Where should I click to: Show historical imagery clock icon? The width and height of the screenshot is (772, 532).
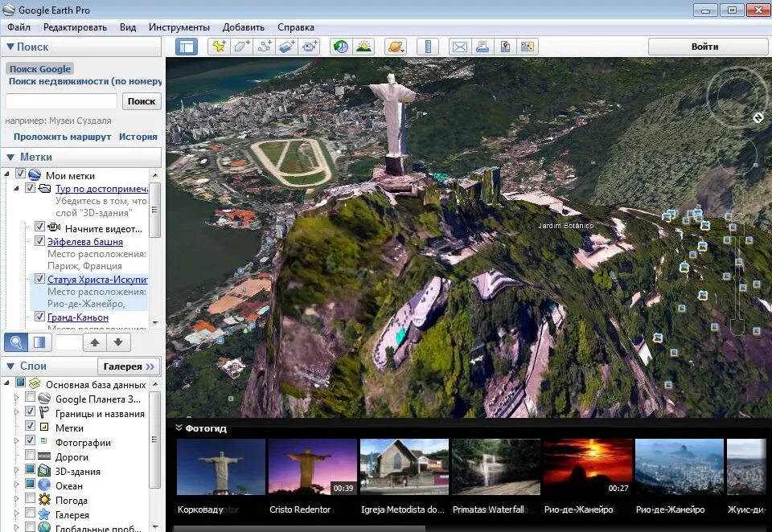341,47
